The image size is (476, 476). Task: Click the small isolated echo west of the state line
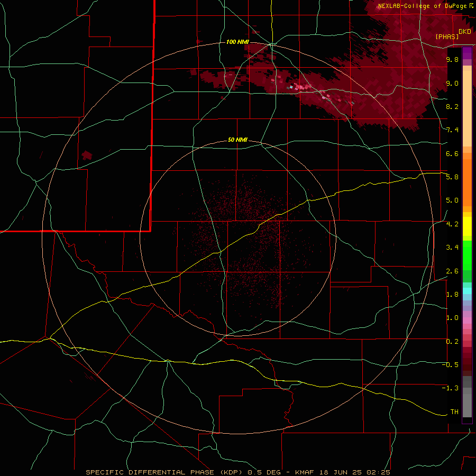click(87, 155)
